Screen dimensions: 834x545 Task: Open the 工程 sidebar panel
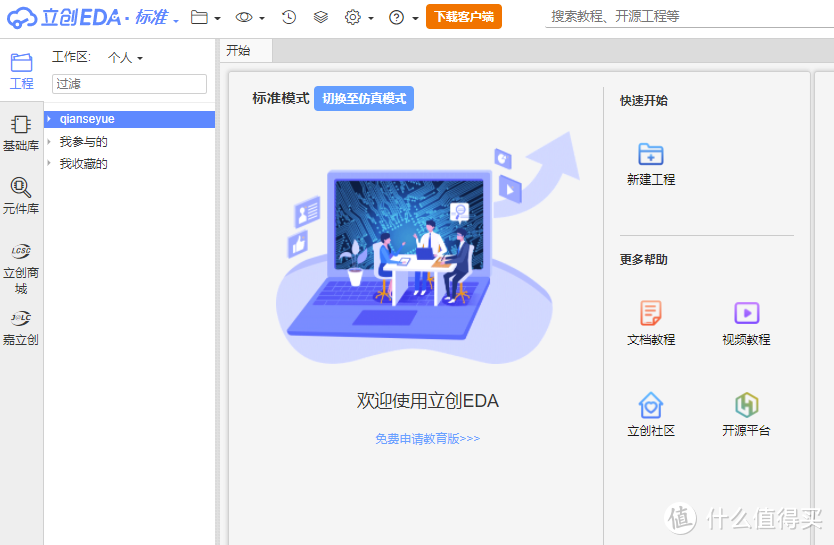point(21,71)
